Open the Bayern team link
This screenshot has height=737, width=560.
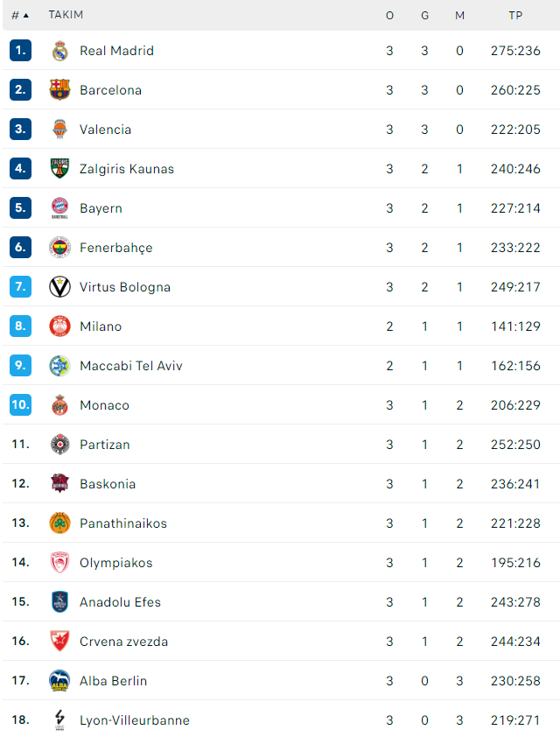[x=101, y=208]
